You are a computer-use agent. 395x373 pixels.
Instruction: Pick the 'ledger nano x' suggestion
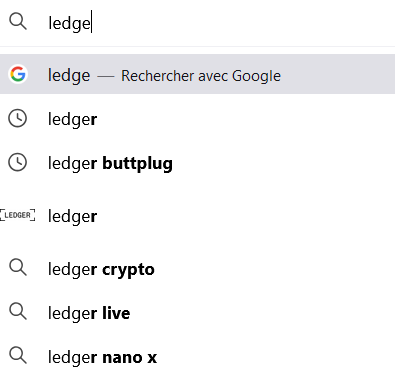tap(197, 356)
